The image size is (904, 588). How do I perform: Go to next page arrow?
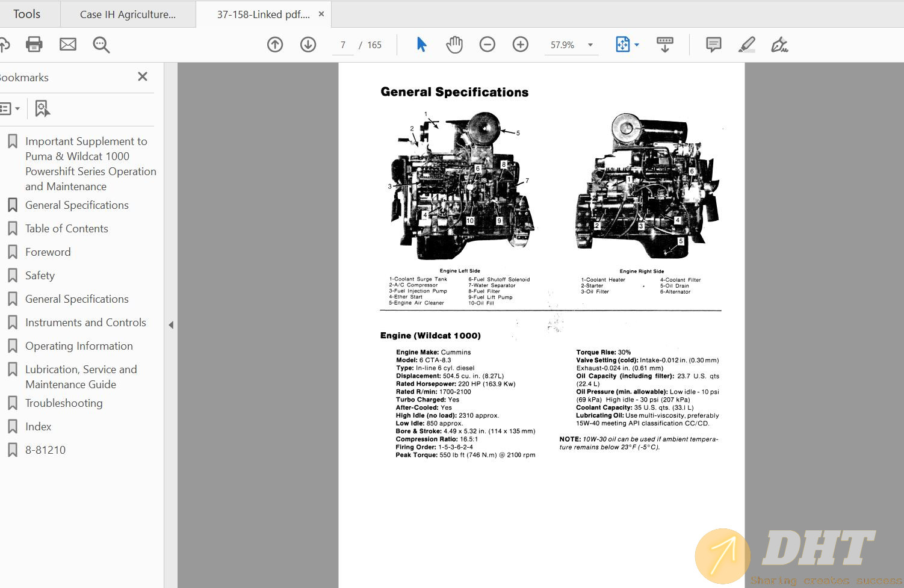(308, 45)
